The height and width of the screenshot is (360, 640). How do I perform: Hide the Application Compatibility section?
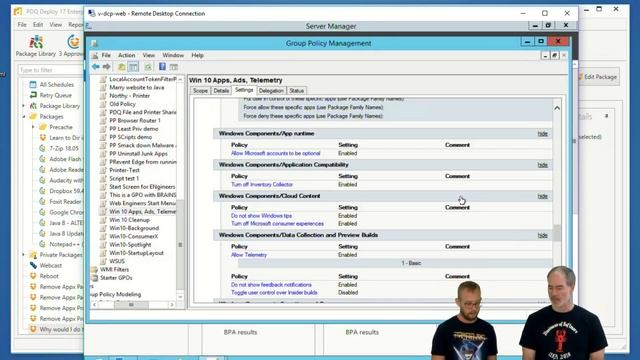click(542, 165)
